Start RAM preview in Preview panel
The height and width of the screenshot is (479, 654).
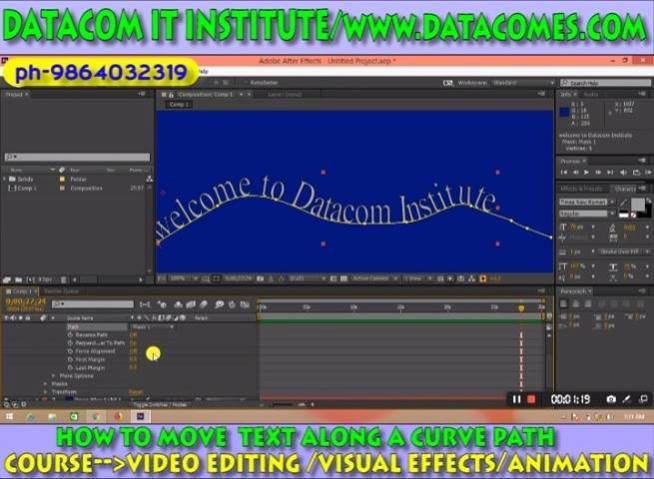(648, 172)
